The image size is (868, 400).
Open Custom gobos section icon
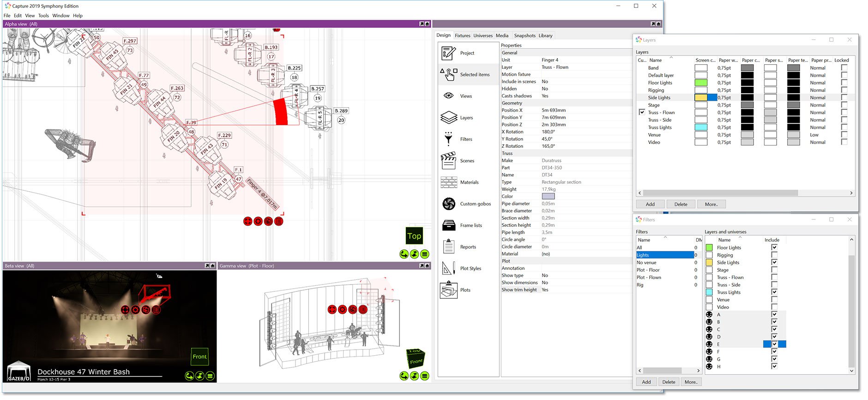tap(448, 204)
